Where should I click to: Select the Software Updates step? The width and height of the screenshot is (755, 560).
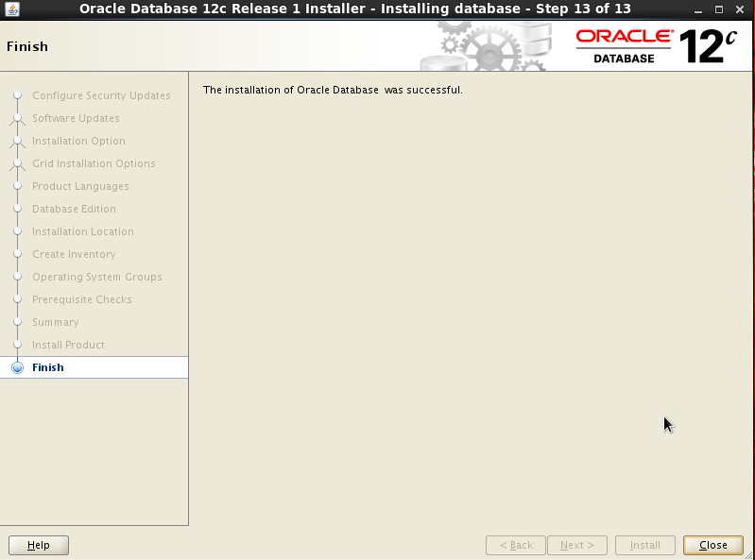pyautogui.click(x=76, y=119)
